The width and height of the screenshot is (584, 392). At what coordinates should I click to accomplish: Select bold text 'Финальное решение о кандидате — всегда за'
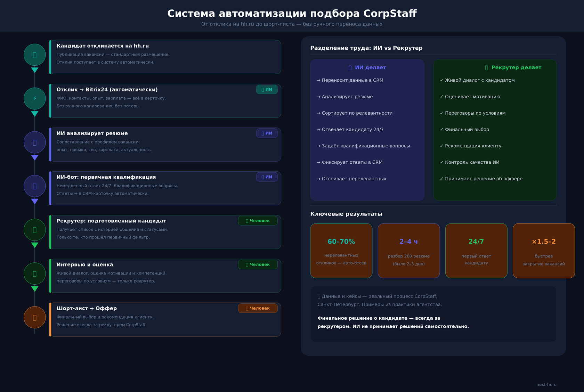coord(379,318)
